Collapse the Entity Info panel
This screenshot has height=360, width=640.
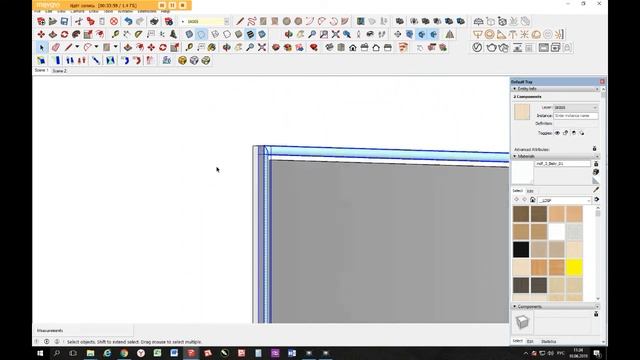point(515,89)
